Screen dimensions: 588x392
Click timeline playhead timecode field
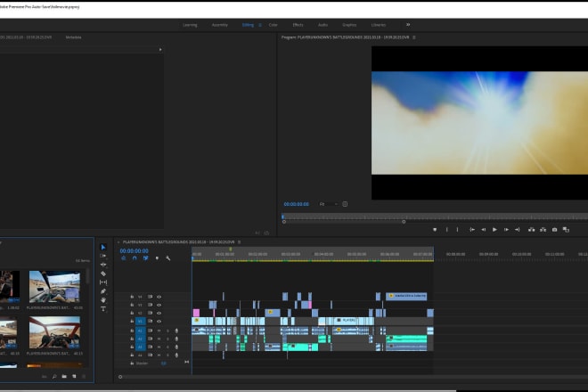(134, 250)
